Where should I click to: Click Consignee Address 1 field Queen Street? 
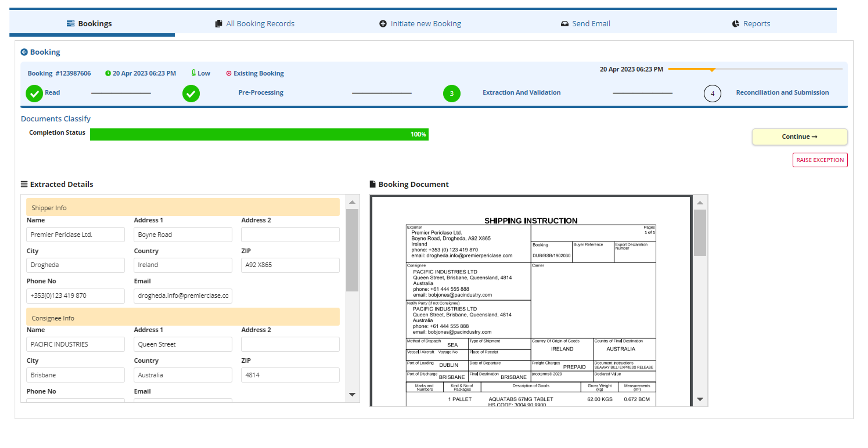click(183, 344)
